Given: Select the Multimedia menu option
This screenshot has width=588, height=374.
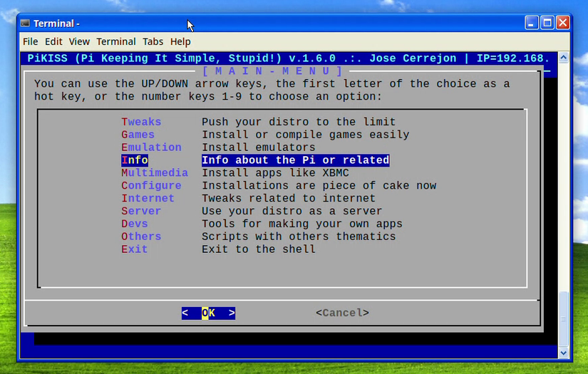Looking at the screenshot, I should tap(155, 173).
